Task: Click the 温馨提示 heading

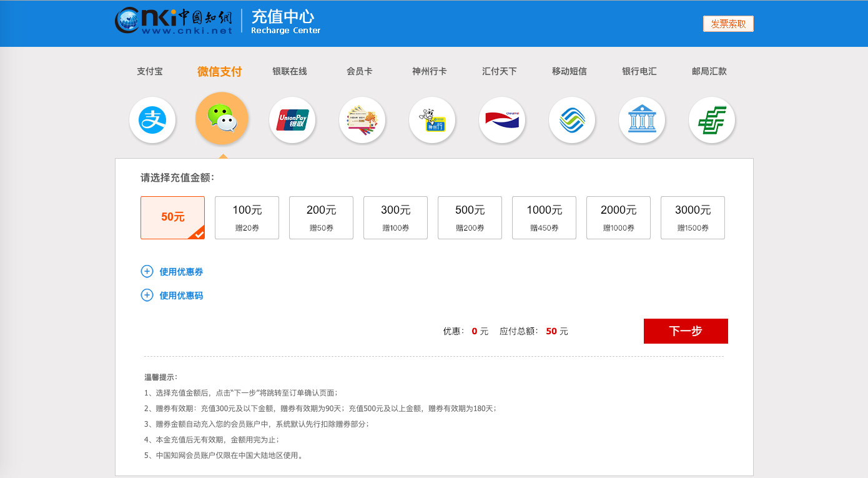Action: (x=161, y=377)
